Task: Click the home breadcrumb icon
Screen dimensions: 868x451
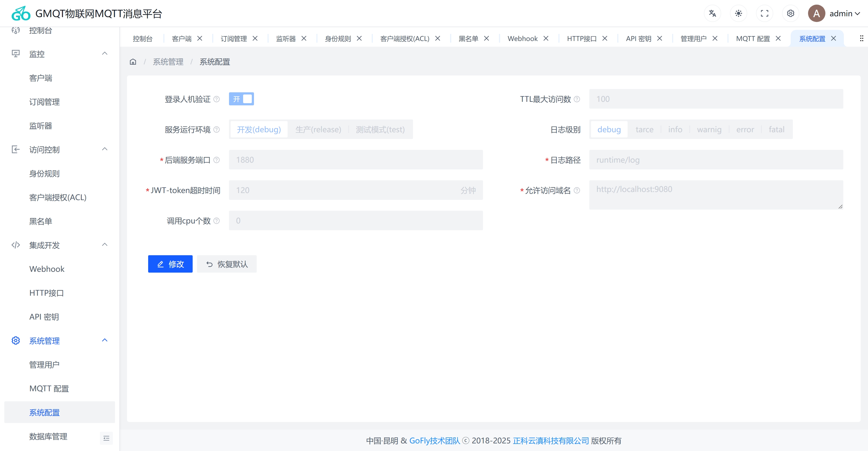Action: pos(133,61)
